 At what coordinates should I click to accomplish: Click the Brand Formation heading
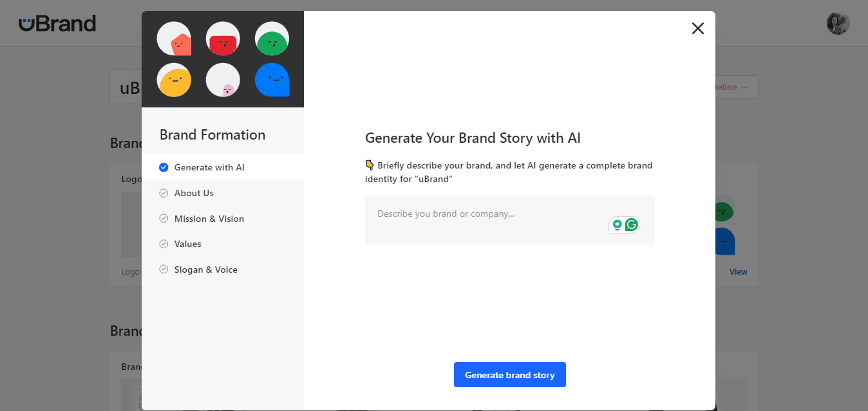(x=212, y=135)
